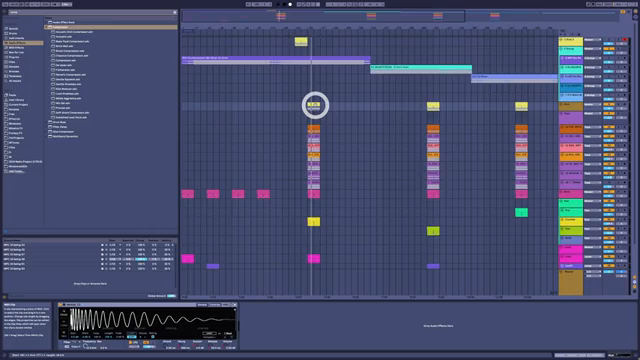The height and width of the screenshot is (360, 640).
Task: Select Instruments category in browser
Action: point(16,38)
